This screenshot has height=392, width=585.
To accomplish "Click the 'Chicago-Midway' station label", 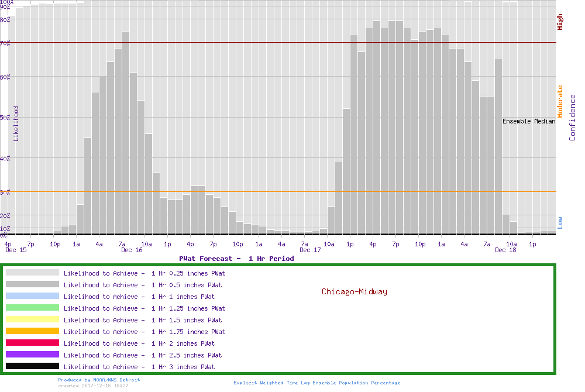I will click(x=355, y=292).
